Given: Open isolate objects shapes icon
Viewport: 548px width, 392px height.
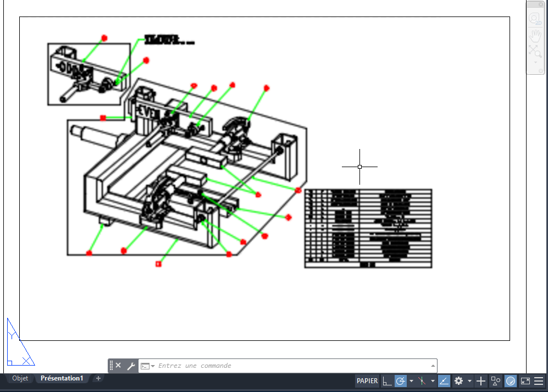Looking at the screenshot, I should (496, 381).
